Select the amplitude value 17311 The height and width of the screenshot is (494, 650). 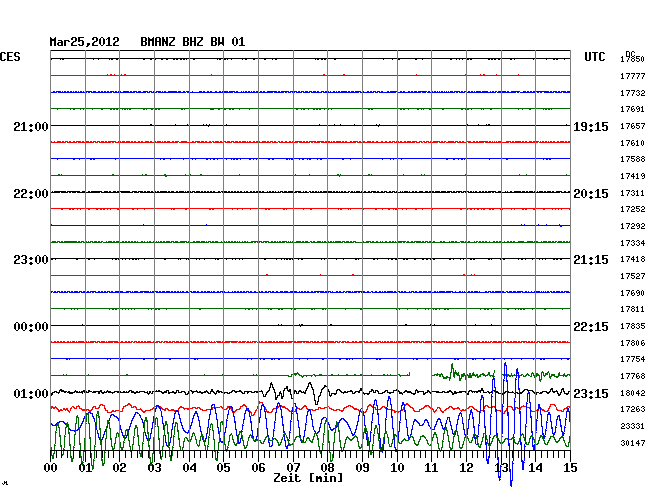click(x=633, y=193)
